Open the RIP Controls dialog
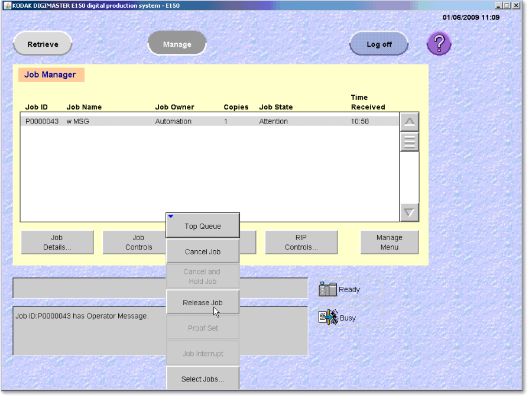The image size is (532, 401). (301, 242)
